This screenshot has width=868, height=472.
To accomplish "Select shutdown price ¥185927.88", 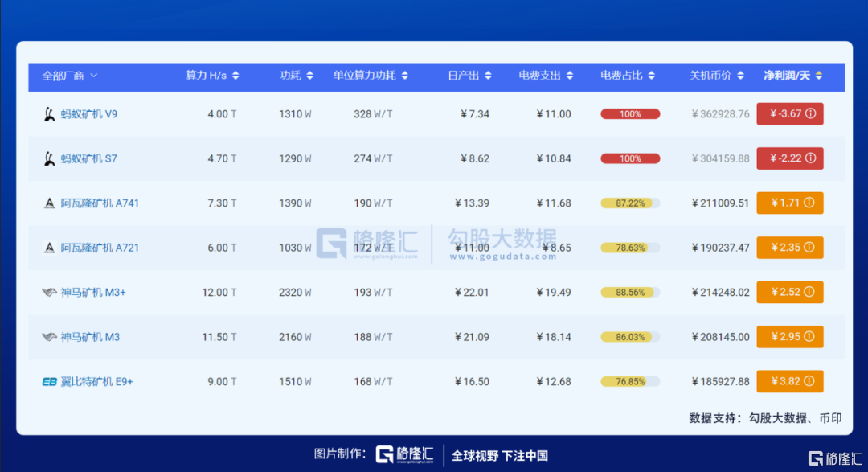I will tap(720, 382).
